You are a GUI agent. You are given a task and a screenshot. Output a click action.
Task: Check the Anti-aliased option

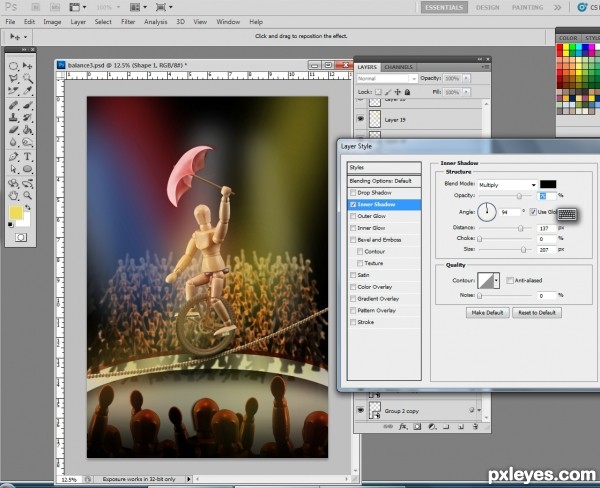(509, 281)
